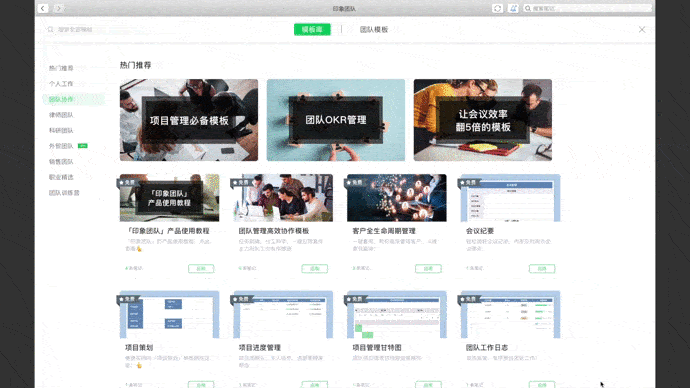Open 团队管理高效协作模板 thumbnail image
This screenshot has width=690, height=388.
point(283,198)
